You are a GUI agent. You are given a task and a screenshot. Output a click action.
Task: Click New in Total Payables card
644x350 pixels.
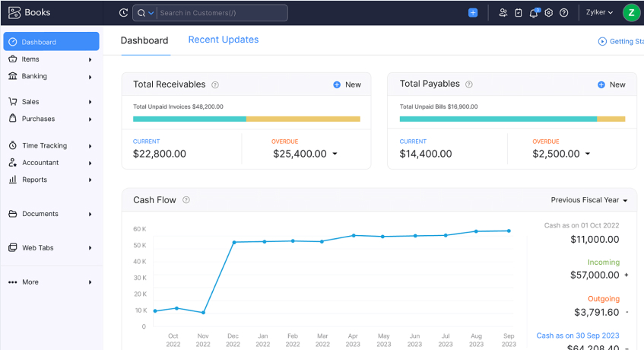(x=611, y=84)
